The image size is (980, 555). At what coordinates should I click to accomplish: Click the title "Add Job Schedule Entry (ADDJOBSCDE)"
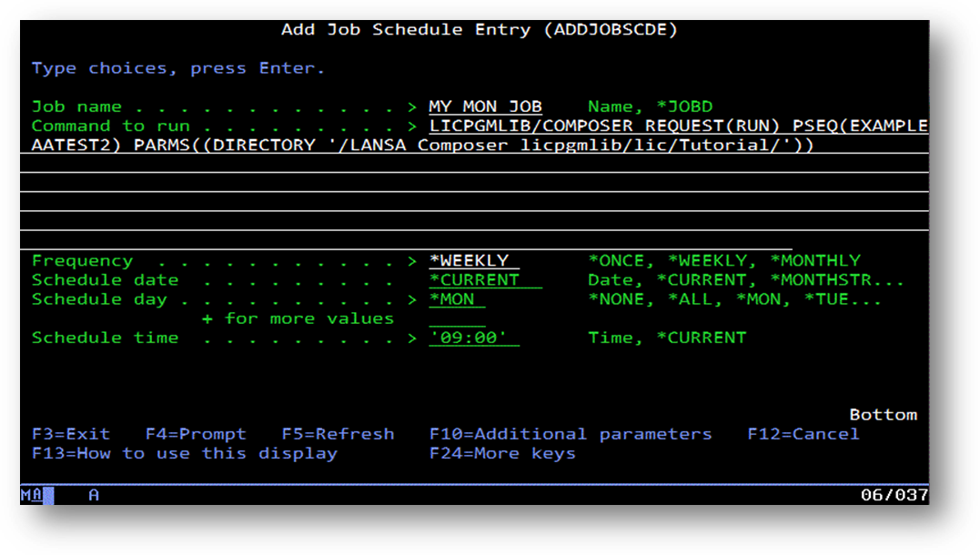coord(480,29)
